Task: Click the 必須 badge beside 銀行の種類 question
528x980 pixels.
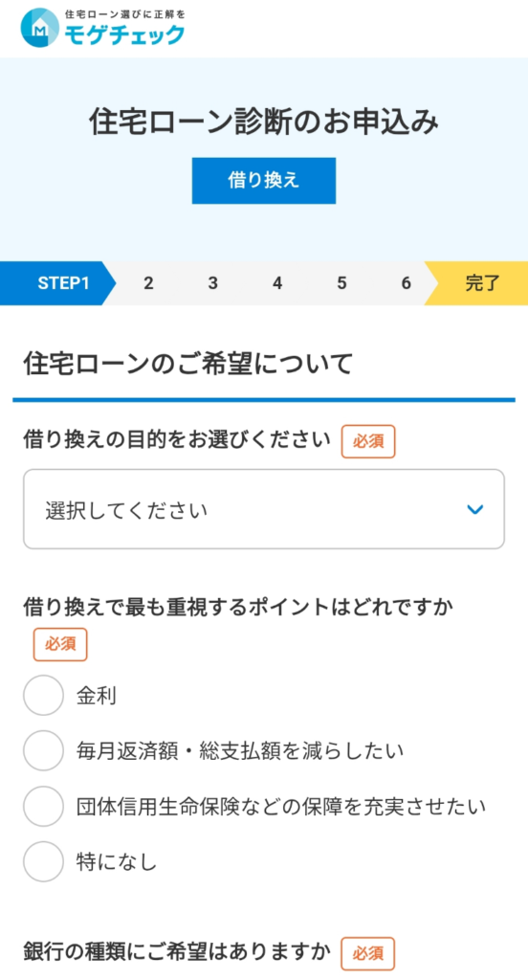Action: [x=368, y=954]
